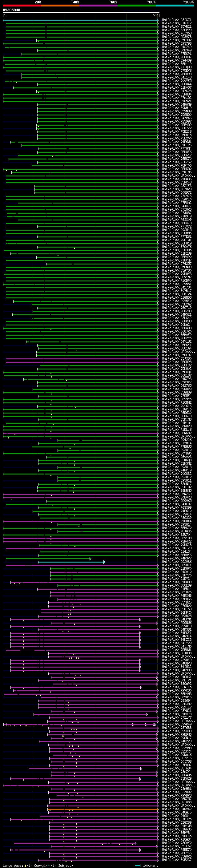
Task: Open hit UniRef100_A8PA44
Action: pos(176,84)
